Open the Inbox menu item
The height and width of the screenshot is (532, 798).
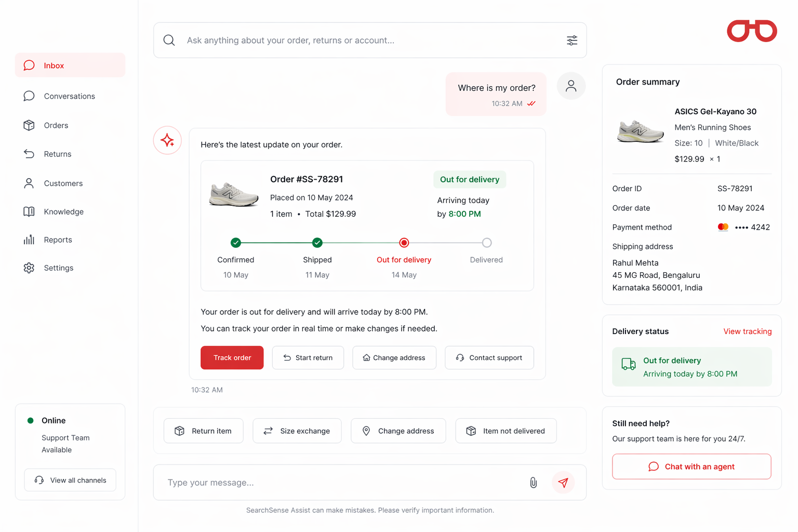click(x=70, y=65)
